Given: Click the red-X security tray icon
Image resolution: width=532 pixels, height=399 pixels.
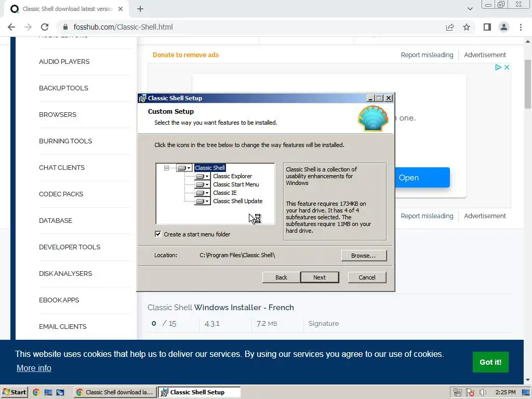Looking at the screenshot, I should pyautogui.click(x=470, y=393).
